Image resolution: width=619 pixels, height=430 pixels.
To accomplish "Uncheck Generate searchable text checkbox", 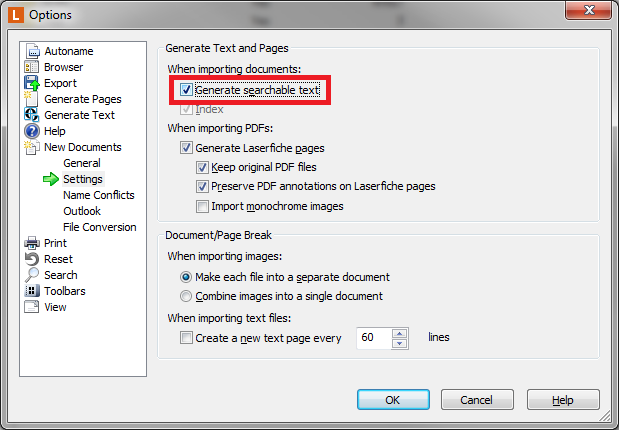I will point(186,90).
